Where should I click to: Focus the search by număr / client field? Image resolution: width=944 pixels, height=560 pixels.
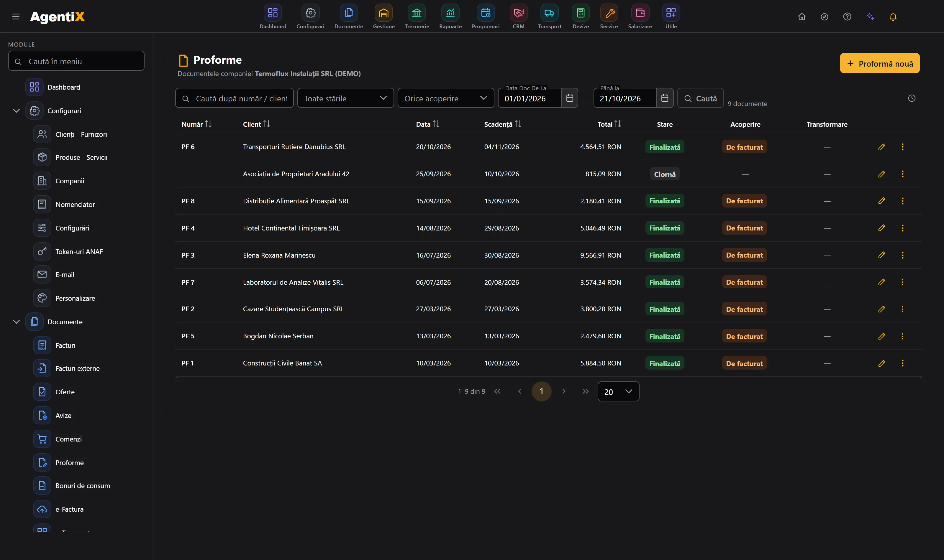pos(234,98)
